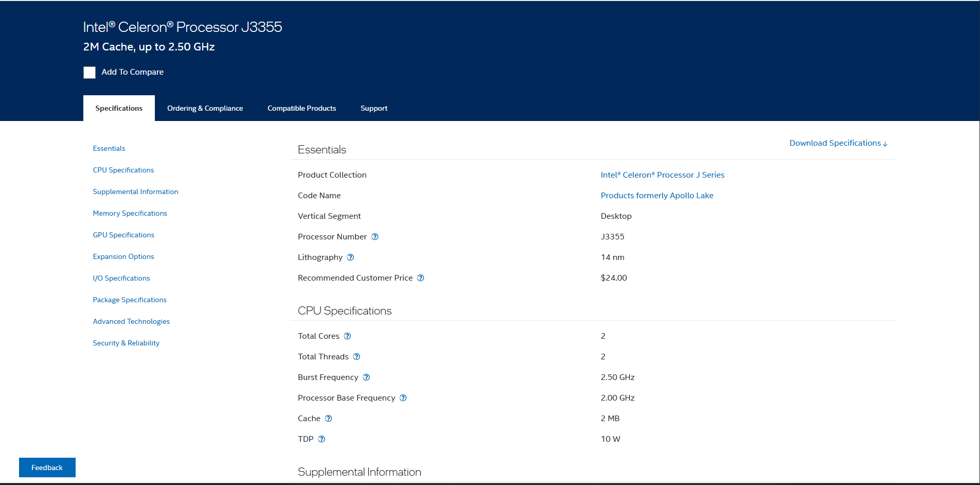Open the Intel Celeron Processor J Series link
The height and width of the screenshot is (485, 980).
click(662, 175)
